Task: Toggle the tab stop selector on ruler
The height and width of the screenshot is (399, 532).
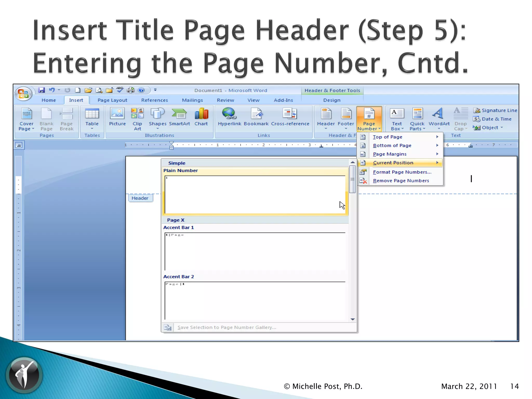Action: click(19, 145)
